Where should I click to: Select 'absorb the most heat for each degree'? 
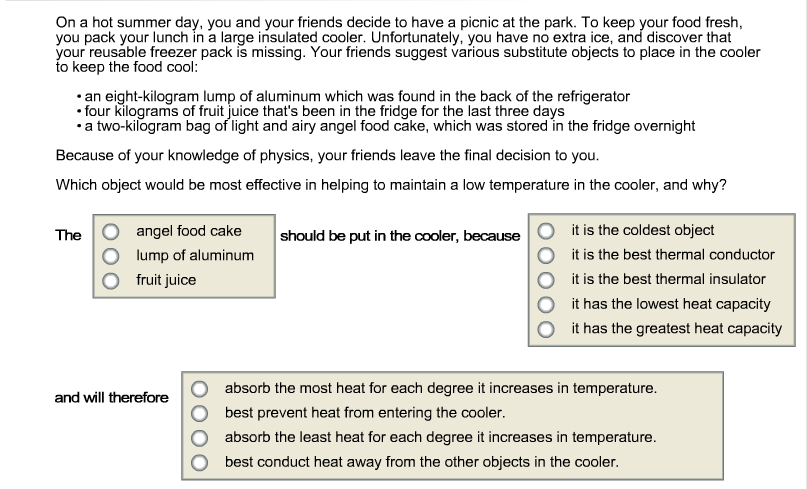[200, 388]
